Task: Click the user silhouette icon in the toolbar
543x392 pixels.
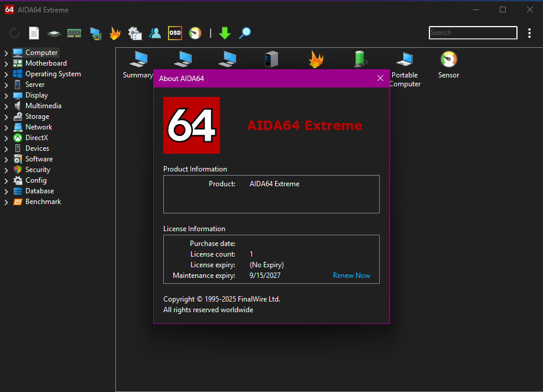Action: pos(155,33)
